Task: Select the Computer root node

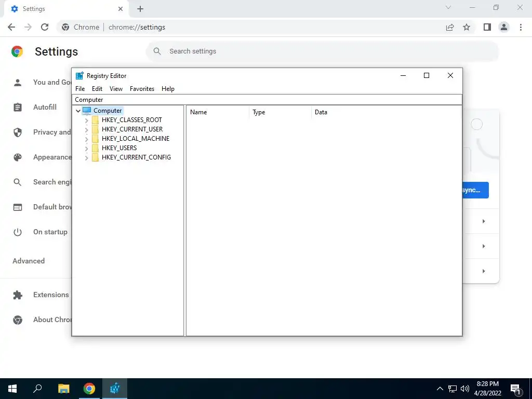Action: [108, 111]
